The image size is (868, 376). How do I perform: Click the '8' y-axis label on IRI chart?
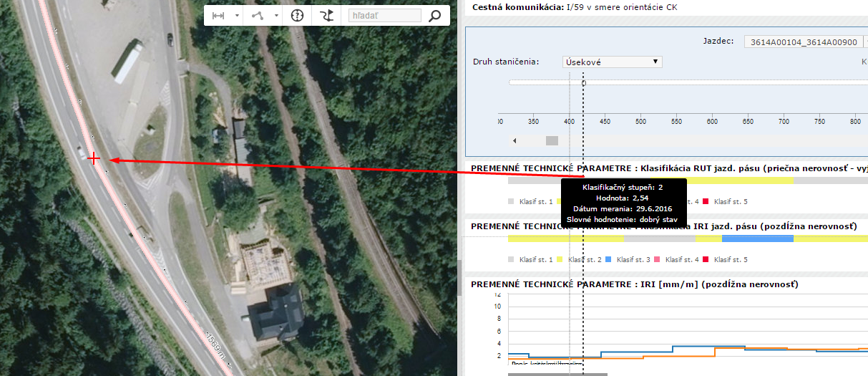click(499, 318)
